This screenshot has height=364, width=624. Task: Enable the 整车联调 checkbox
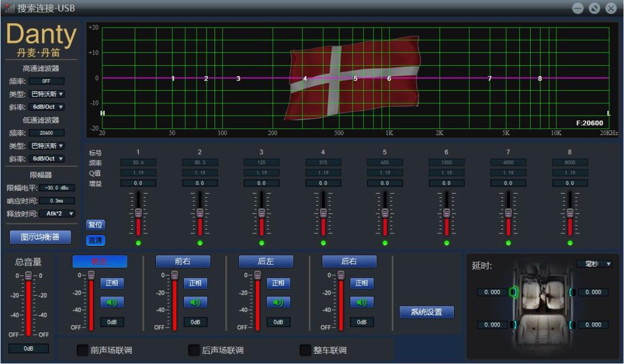coord(305,350)
